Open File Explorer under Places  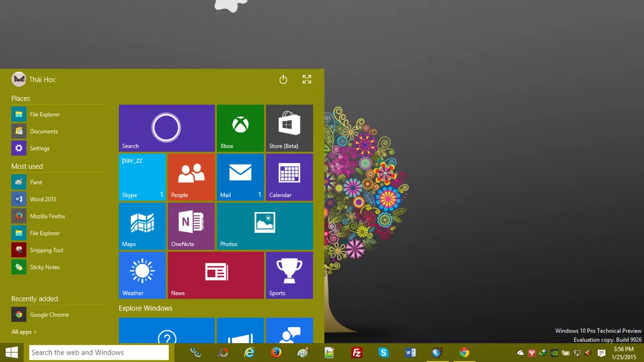(x=59, y=114)
